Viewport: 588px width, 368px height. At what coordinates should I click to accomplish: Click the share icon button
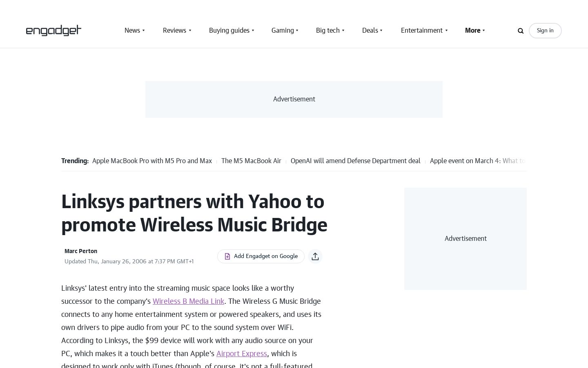click(315, 256)
